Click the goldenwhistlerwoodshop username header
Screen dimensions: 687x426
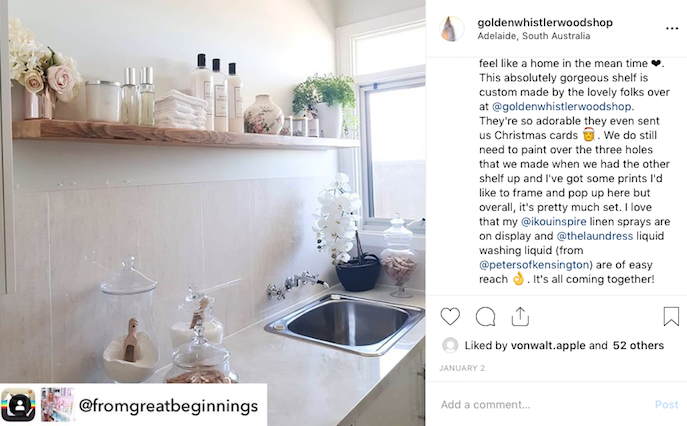(545, 22)
